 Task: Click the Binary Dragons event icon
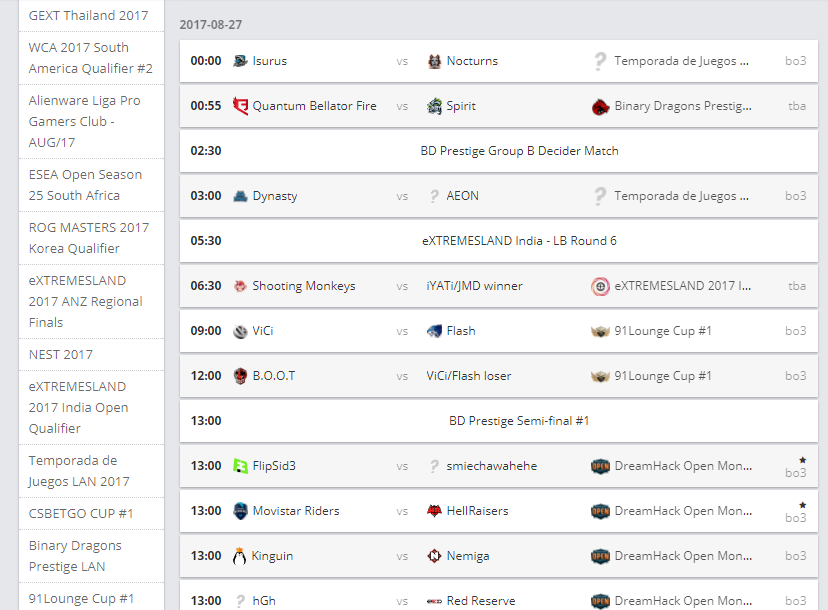tap(600, 106)
